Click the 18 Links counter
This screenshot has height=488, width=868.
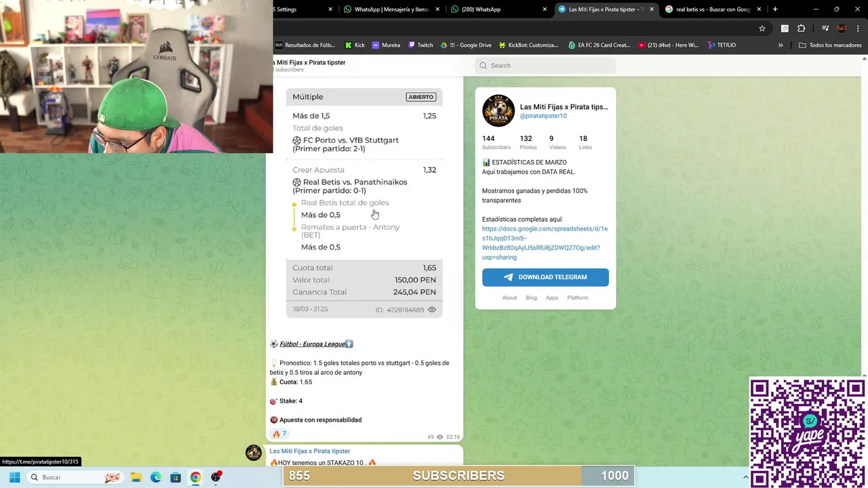(x=585, y=142)
